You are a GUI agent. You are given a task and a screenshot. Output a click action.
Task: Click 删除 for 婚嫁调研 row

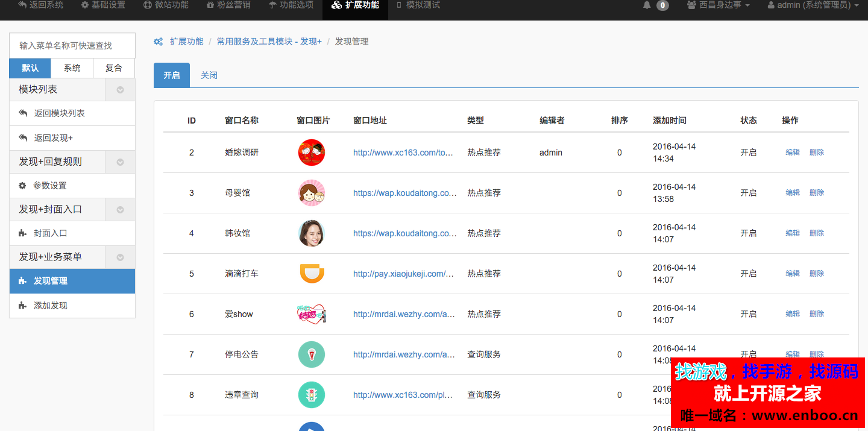(817, 153)
